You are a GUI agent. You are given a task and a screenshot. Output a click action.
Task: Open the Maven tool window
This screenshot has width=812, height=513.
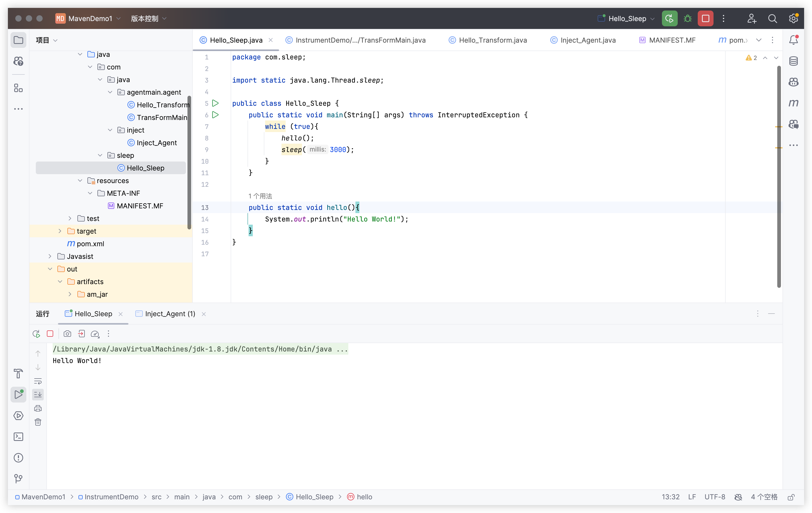pyautogui.click(x=794, y=103)
